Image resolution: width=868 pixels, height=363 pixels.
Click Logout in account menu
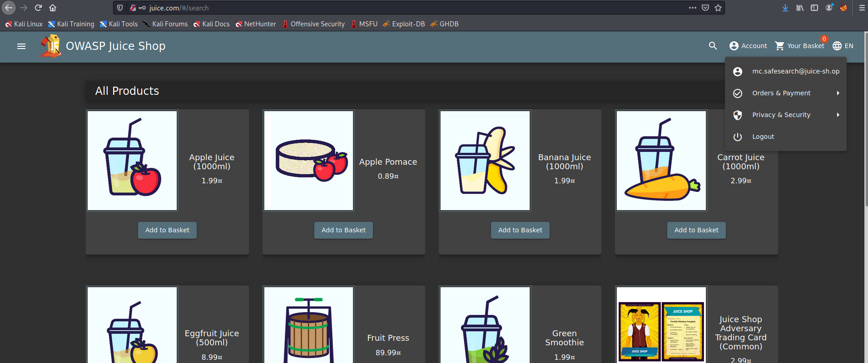click(x=786, y=137)
